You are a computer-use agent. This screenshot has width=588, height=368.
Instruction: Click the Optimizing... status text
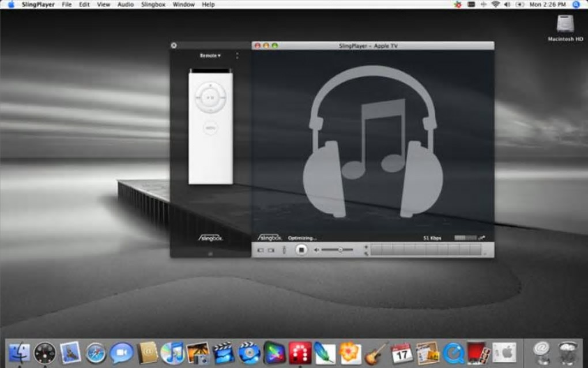[302, 238]
